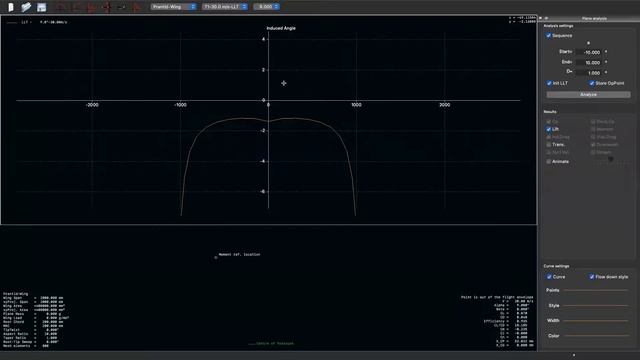The image size is (640, 360).
Task: Click the Plane analysis panel close icon
Action: (x=541, y=18)
